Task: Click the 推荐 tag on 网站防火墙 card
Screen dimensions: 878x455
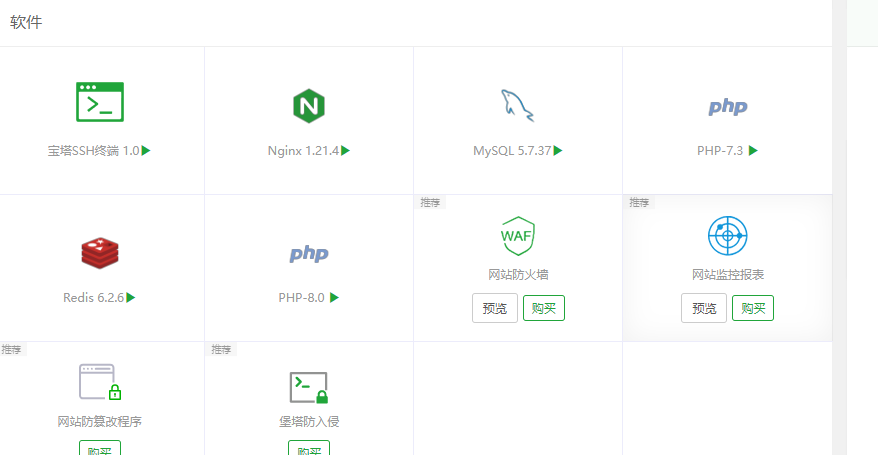Action: (x=430, y=203)
